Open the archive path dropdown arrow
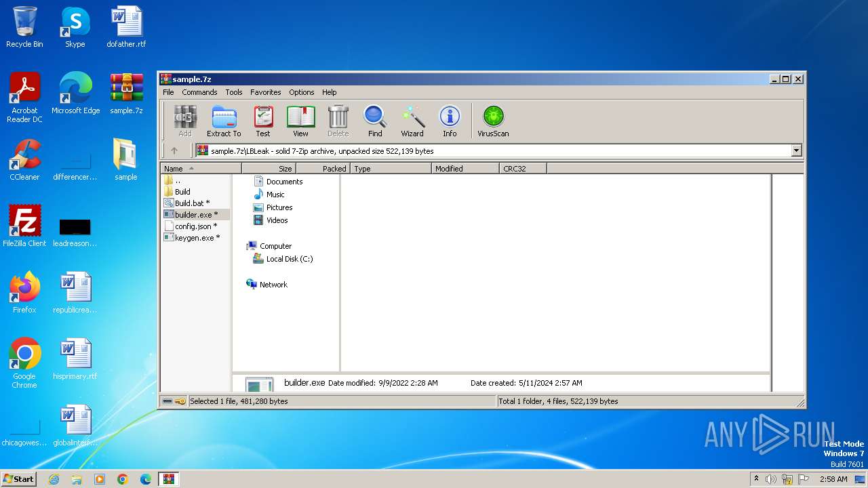Viewport: 868px width, 488px height. [797, 150]
